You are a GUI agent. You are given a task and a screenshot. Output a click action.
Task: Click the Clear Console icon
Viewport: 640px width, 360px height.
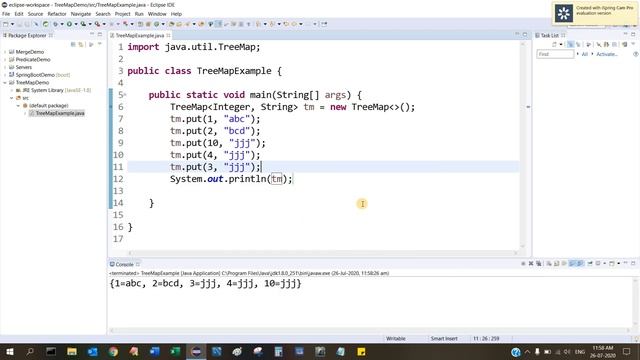pos(549,264)
